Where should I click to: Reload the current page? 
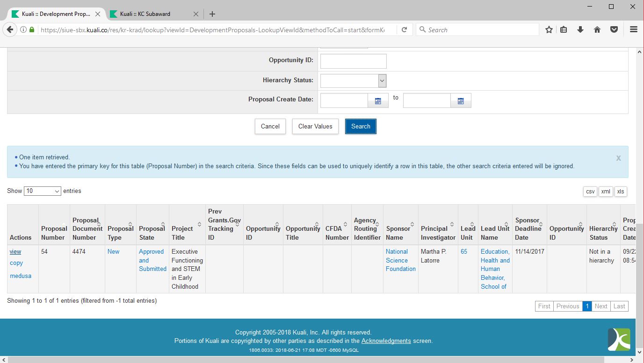coord(404,29)
